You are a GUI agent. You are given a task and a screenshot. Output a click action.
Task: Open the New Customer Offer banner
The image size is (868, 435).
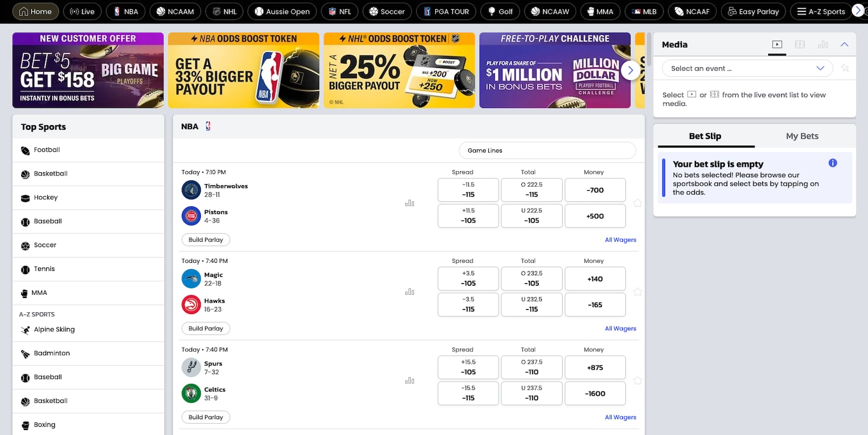(88, 70)
